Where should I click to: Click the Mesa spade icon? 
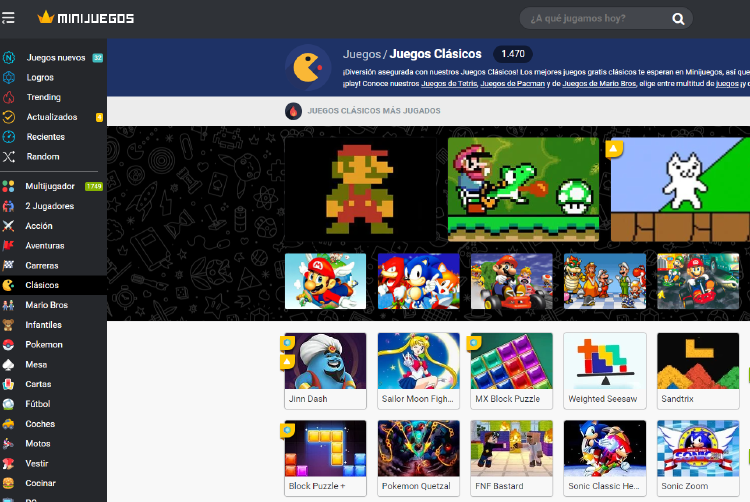[x=9, y=365]
